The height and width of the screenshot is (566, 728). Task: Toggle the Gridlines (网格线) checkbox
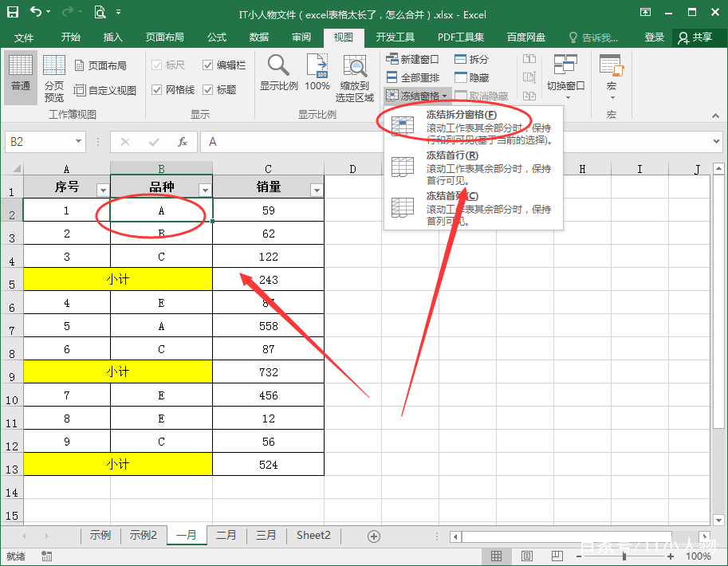[157, 89]
